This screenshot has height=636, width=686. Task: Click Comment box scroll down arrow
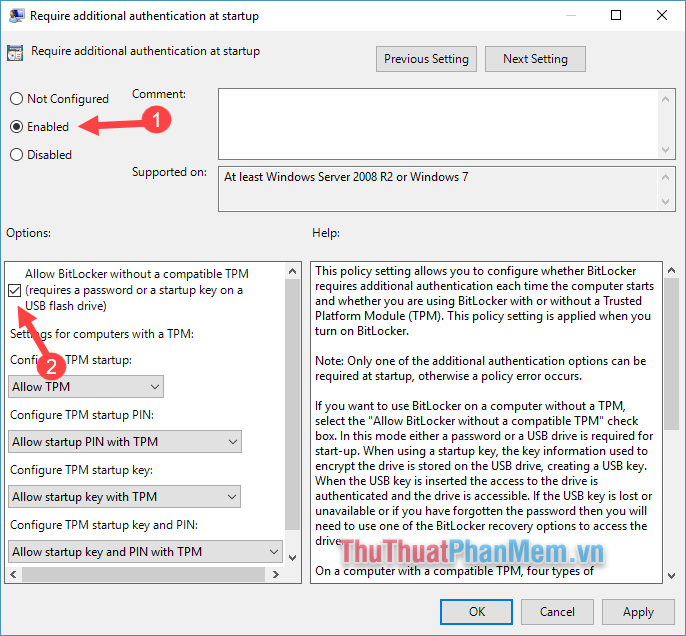(x=665, y=150)
